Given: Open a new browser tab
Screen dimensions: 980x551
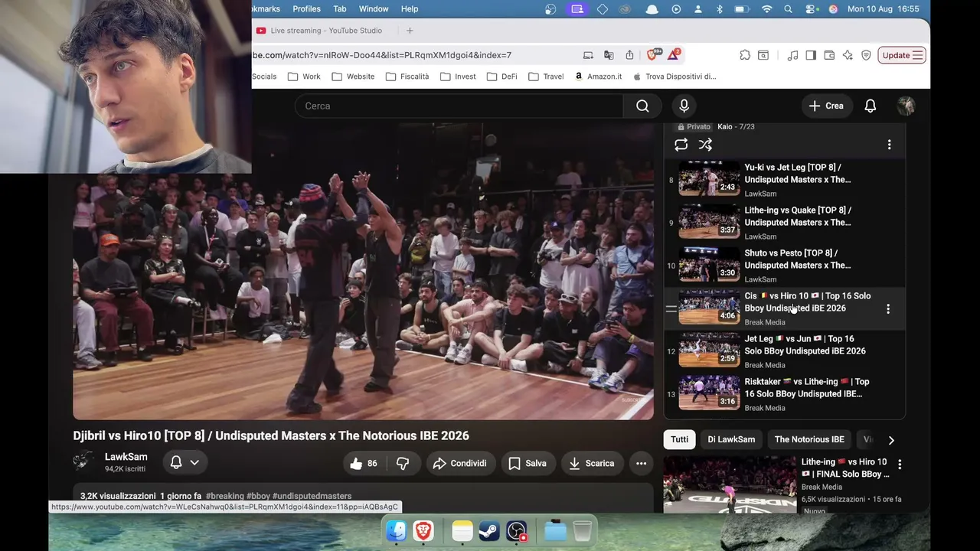Looking at the screenshot, I should coord(410,31).
